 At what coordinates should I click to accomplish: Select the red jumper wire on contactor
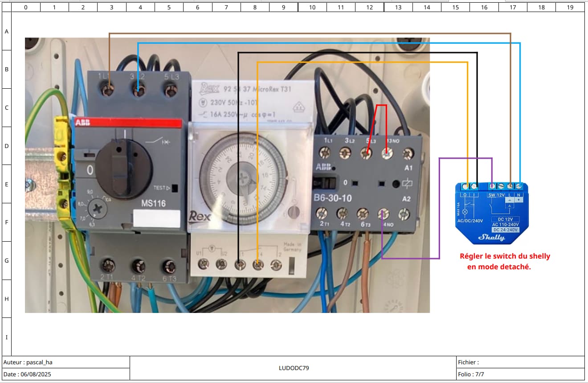pos(382,106)
